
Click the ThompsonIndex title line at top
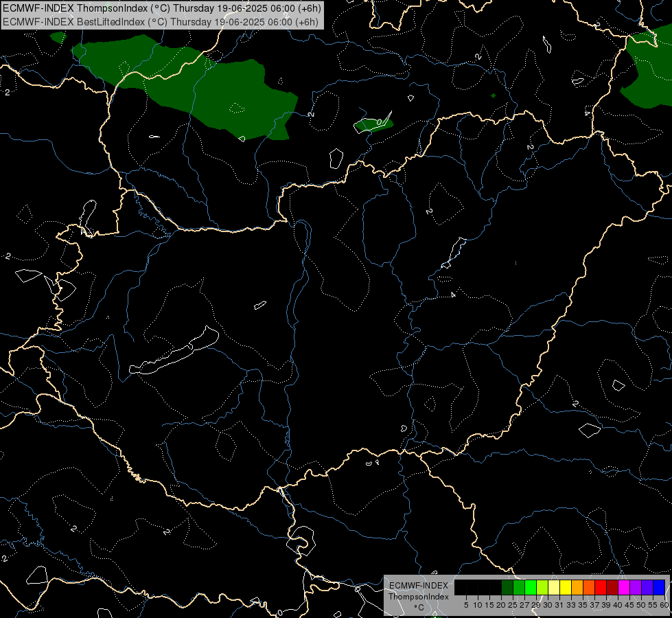click(x=161, y=8)
